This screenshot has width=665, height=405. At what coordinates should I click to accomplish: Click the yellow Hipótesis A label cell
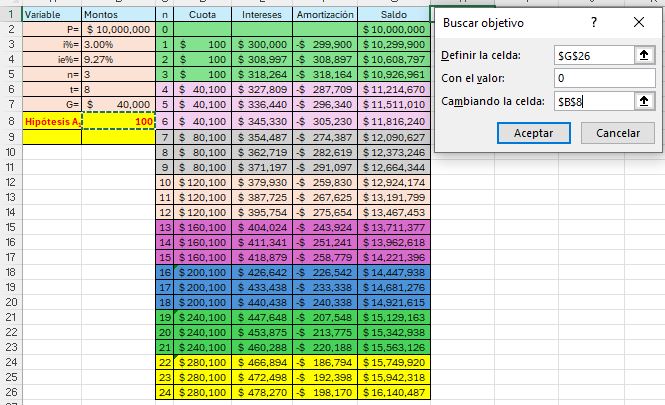pyautogui.click(x=51, y=120)
